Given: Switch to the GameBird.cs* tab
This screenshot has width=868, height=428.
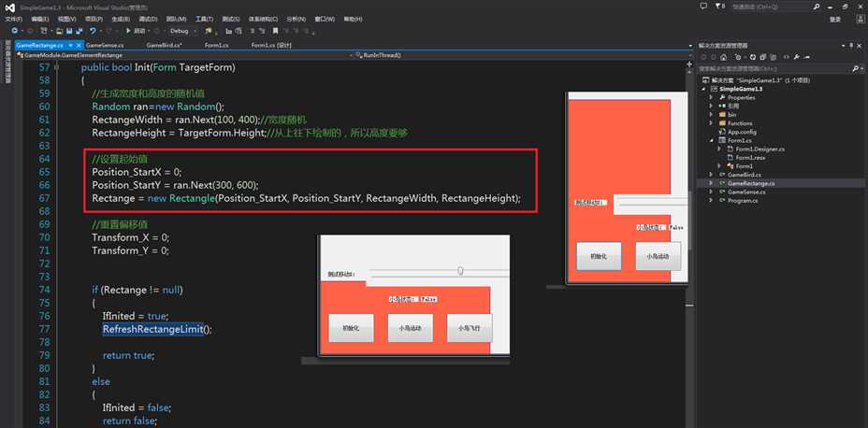Looking at the screenshot, I should [x=164, y=46].
